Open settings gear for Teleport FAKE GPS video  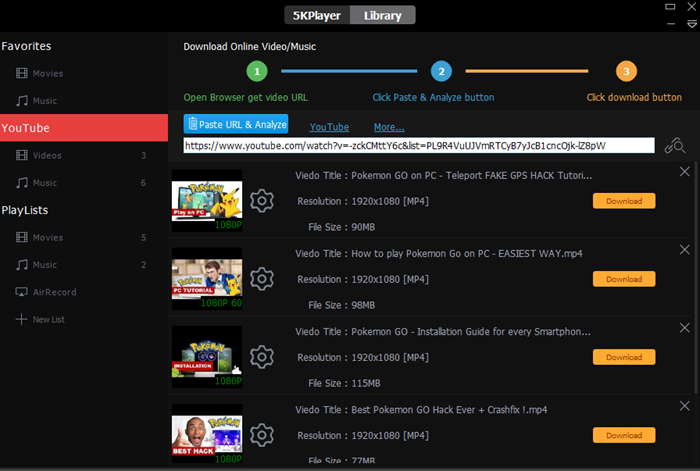pos(262,201)
